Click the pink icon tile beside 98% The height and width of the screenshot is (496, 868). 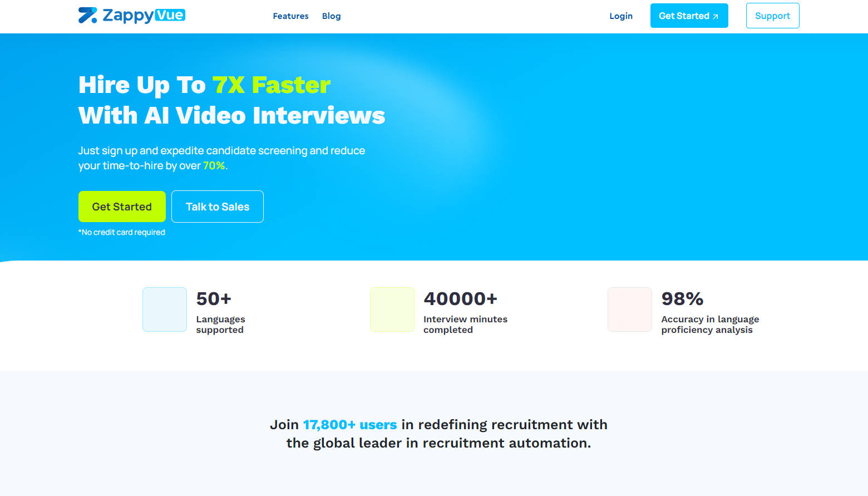630,310
